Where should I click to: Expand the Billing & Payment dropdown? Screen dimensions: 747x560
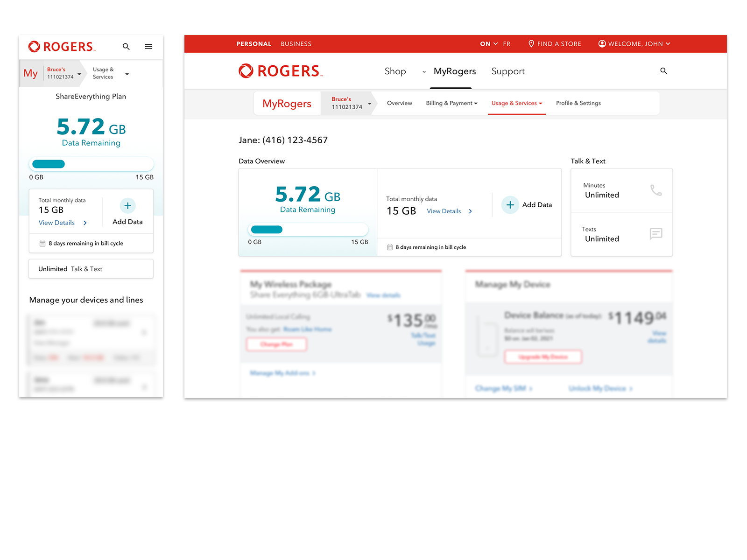pyautogui.click(x=476, y=104)
